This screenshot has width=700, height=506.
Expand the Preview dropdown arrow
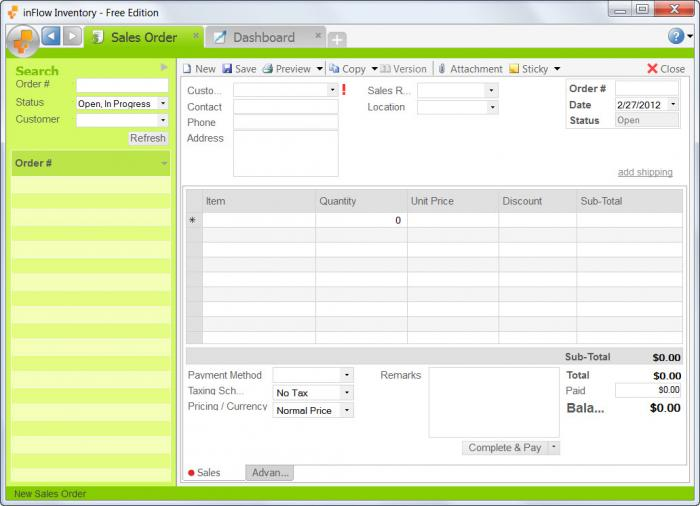(320, 69)
